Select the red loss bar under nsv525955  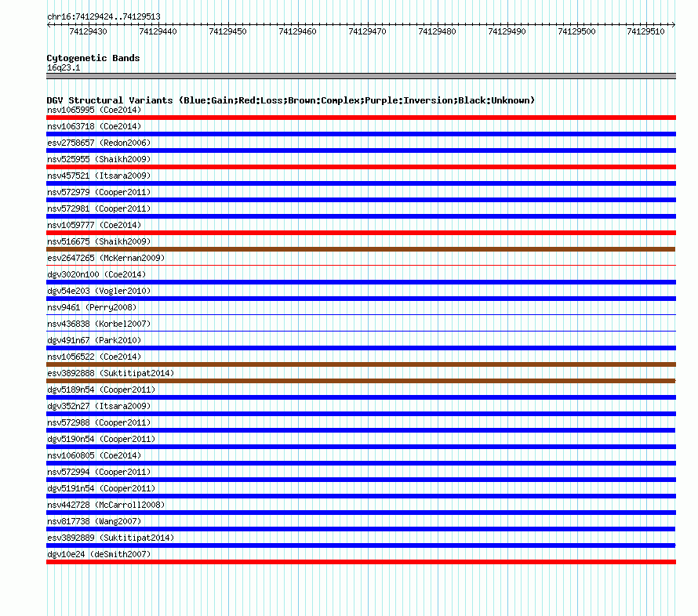click(x=361, y=167)
